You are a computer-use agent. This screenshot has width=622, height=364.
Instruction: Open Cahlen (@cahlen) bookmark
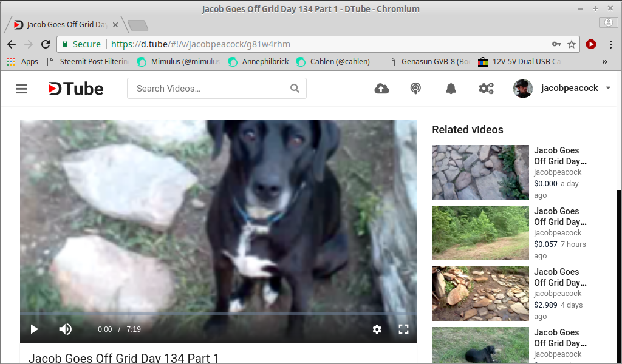[x=337, y=61]
